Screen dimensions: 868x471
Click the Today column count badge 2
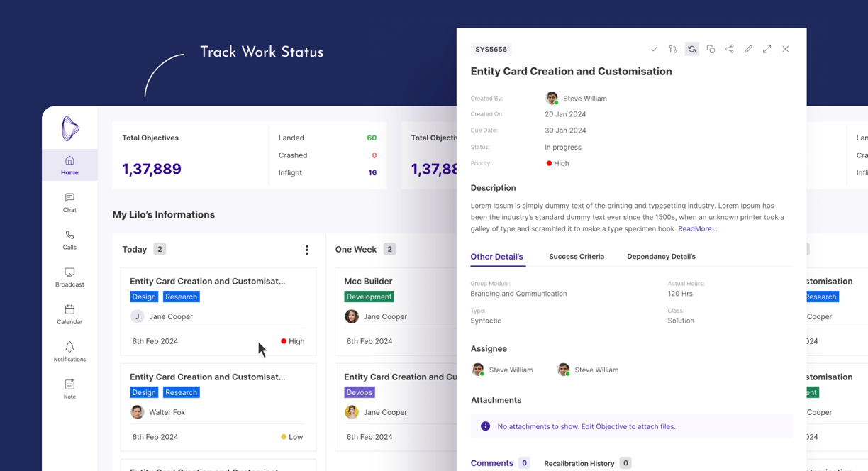point(160,249)
